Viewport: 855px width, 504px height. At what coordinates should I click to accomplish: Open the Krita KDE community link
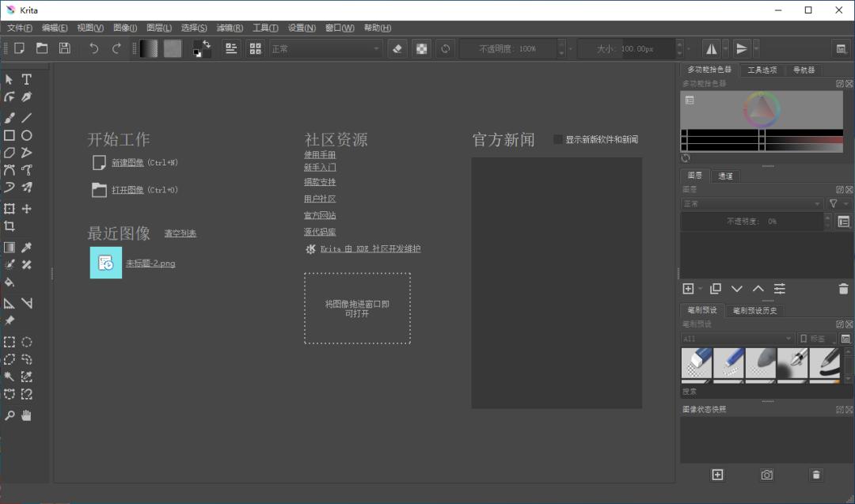click(370, 249)
